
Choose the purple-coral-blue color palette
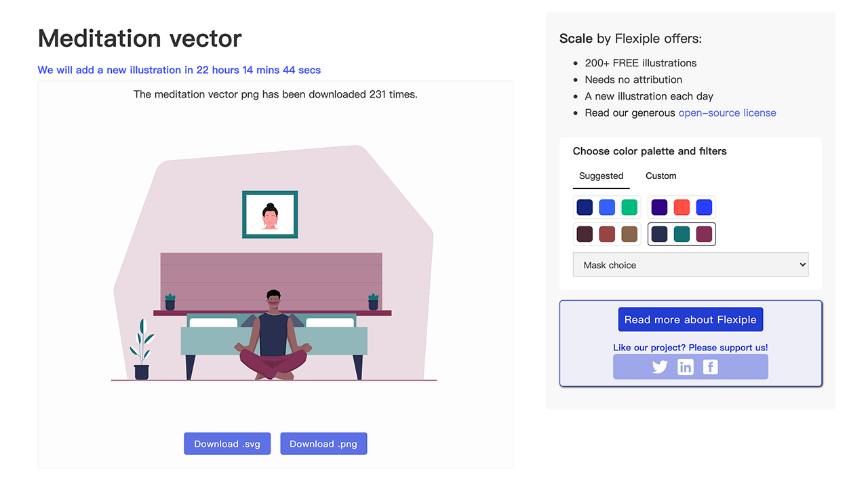click(x=682, y=207)
